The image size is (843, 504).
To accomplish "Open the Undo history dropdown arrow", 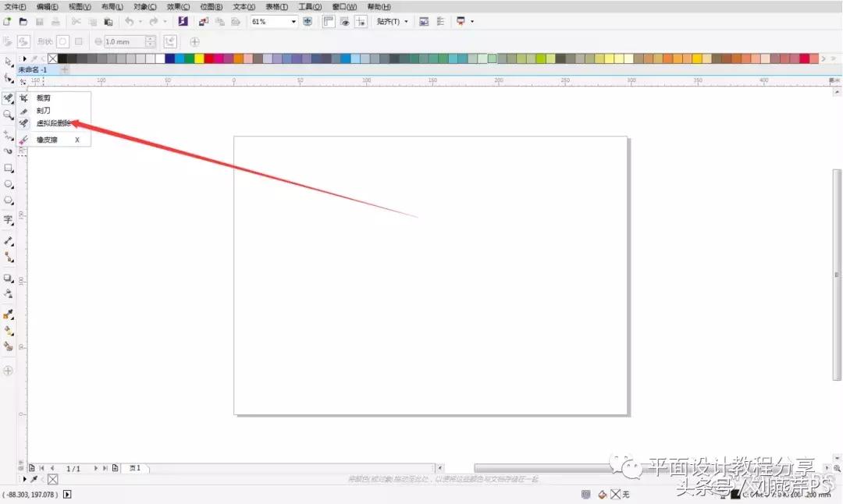I will (x=140, y=21).
